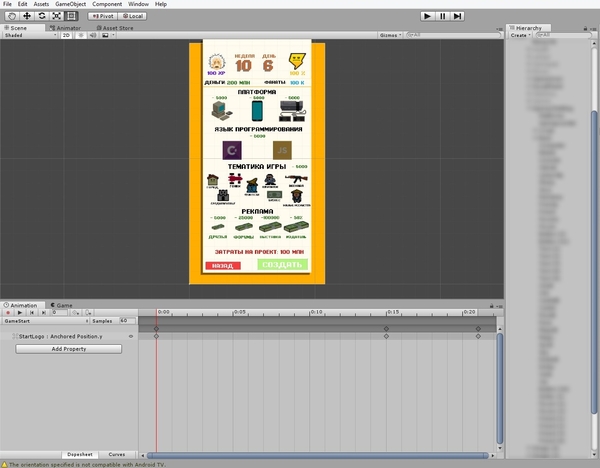This screenshot has width=600, height=468.
Task: Select the Move tool
Action: pos(27,16)
